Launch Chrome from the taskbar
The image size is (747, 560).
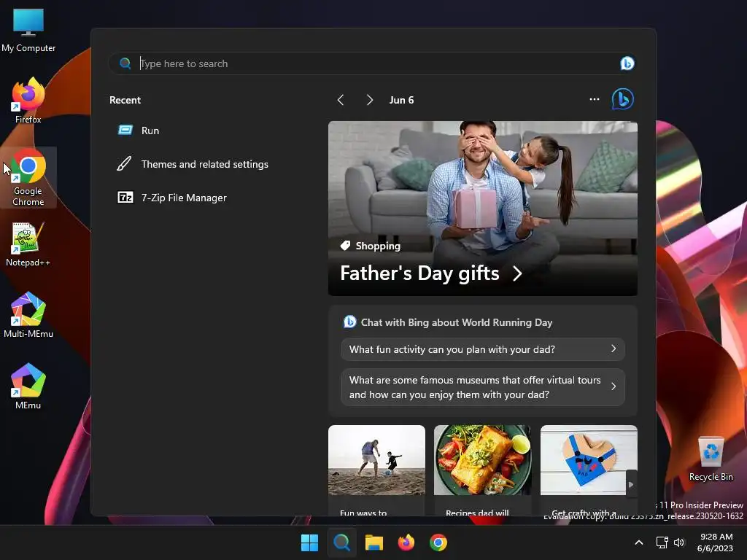(438, 542)
